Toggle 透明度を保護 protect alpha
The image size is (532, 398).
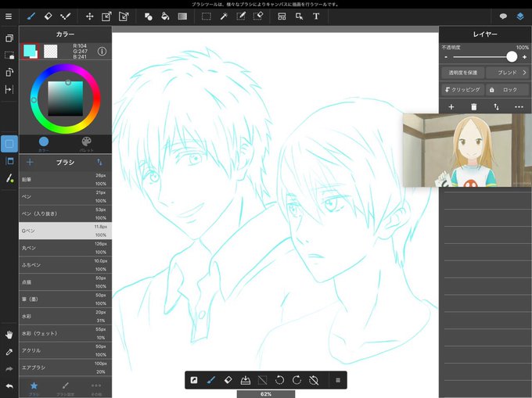pyautogui.click(x=463, y=73)
